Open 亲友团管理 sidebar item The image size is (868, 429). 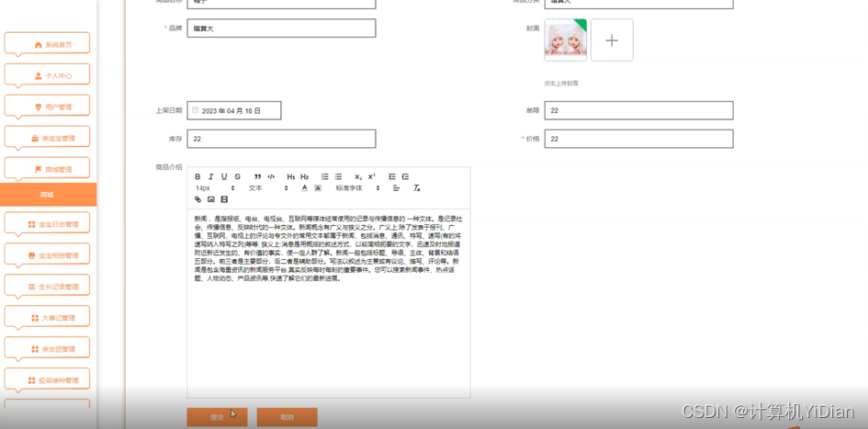47,349
